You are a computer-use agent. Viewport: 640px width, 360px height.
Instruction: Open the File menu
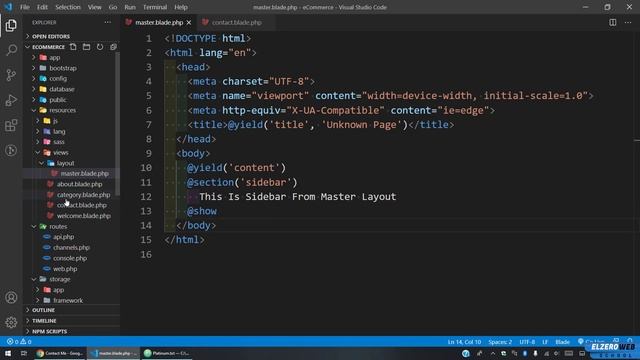pos(24,7)
